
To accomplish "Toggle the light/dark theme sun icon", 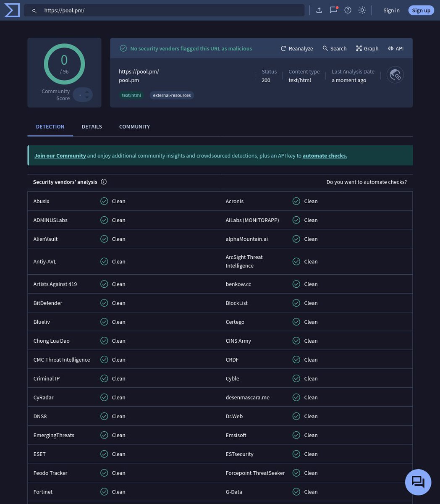I will (x=362, y=10).
